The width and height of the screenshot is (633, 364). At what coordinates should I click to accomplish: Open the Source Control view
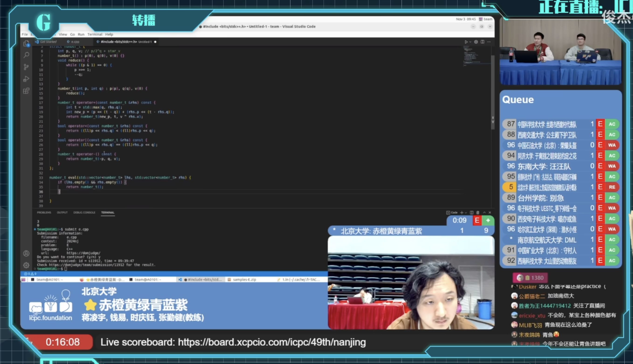pyautogui.click(x=26, y=67)
